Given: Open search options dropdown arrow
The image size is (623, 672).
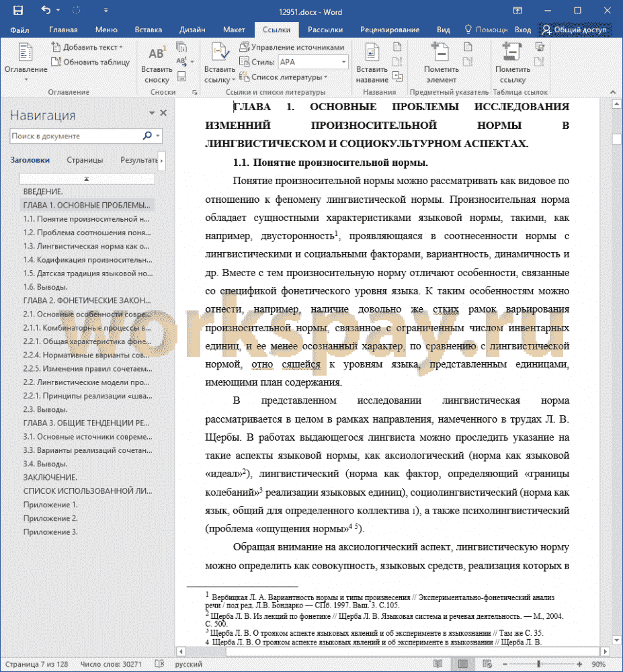Looking at the screenshot, I should point(158,136).
